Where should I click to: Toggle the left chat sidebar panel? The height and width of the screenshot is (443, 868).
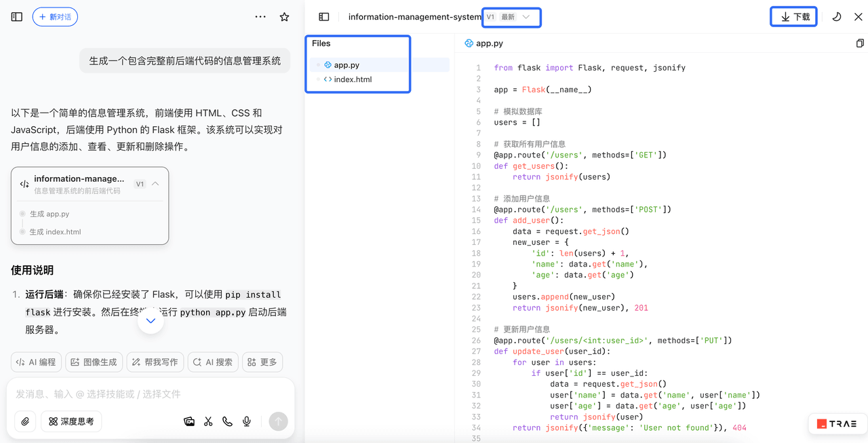point(17,17)
